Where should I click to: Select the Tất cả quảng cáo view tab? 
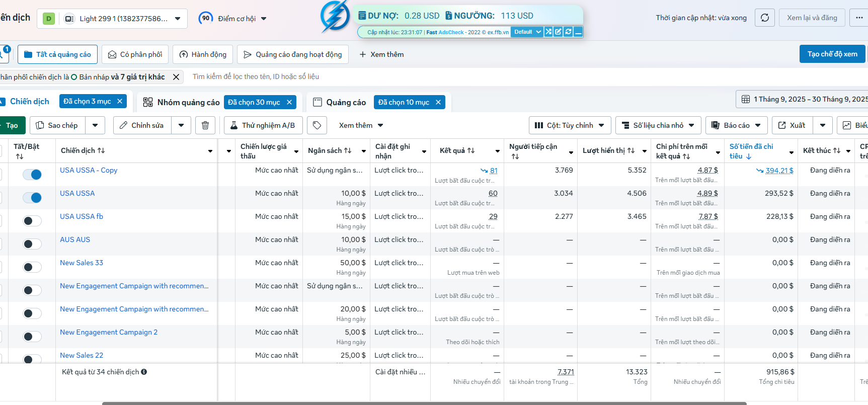point(57,54)
